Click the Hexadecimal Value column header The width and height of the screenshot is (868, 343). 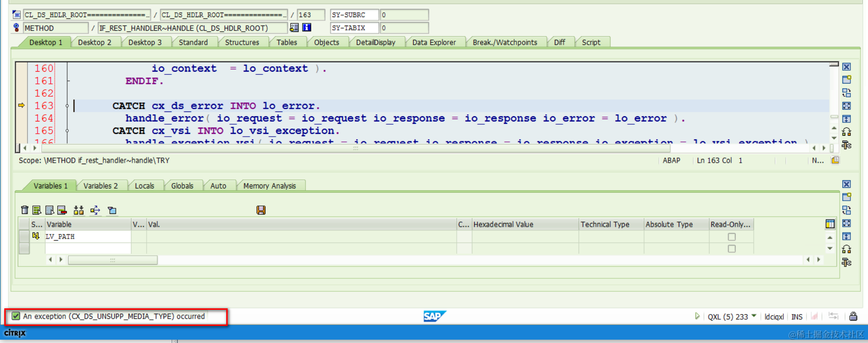pos(525,224)
